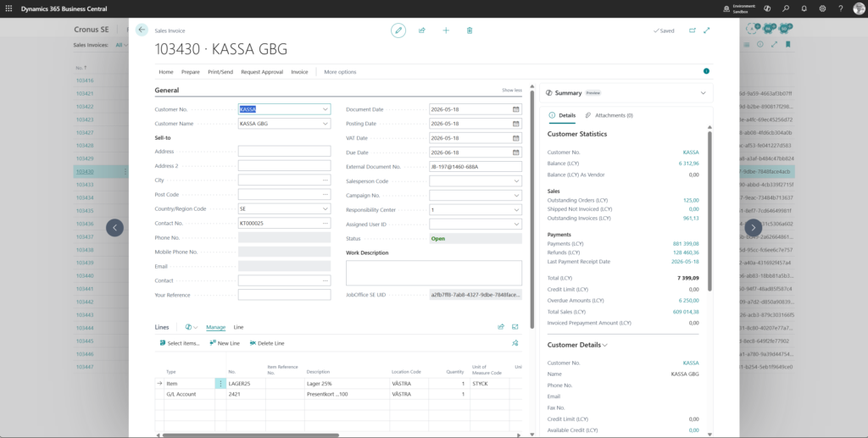The height and width of the screenshot is (438, 868).
Task: Click the Lines personalize pin icon
Action: (x=515, y=343)
